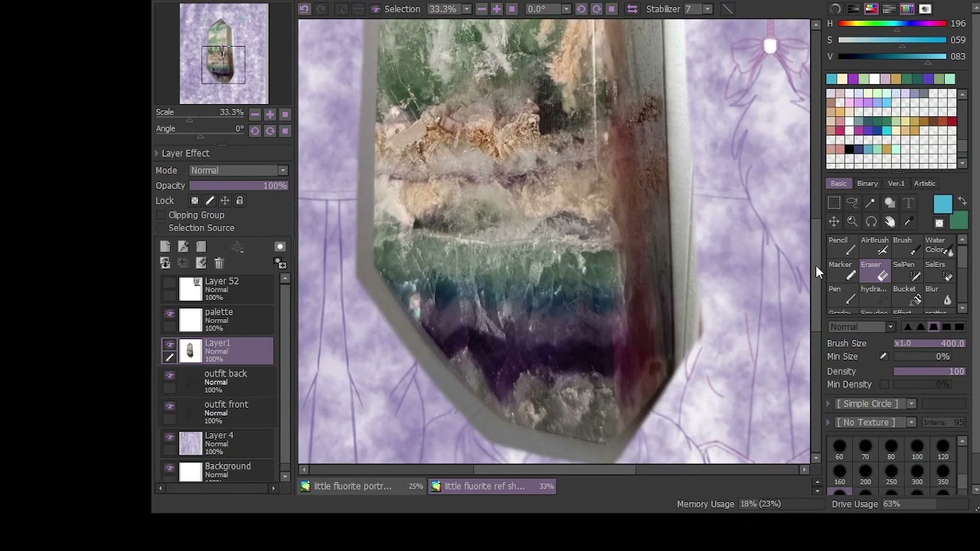The width and height of the screenshot is (980, 551).
Task: Adjust the Brush Size slider
Action: pyautogui.click(x=929, y=344)
